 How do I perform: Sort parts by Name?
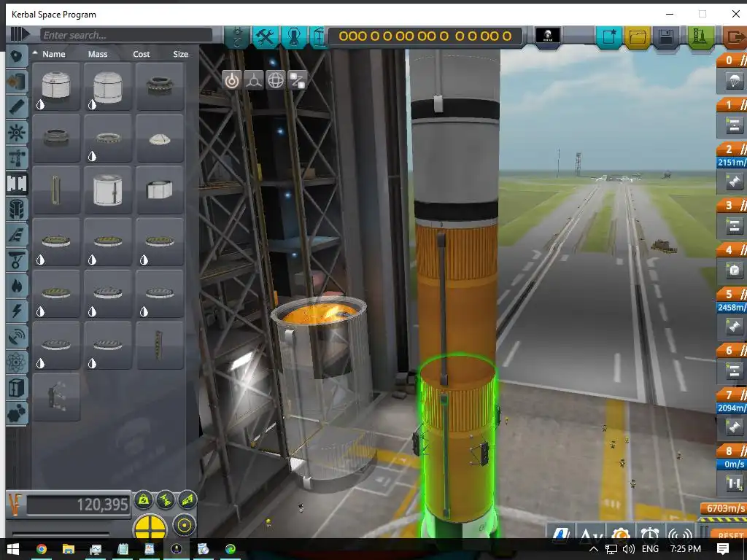pyautogui.click(x=54, y=54)
